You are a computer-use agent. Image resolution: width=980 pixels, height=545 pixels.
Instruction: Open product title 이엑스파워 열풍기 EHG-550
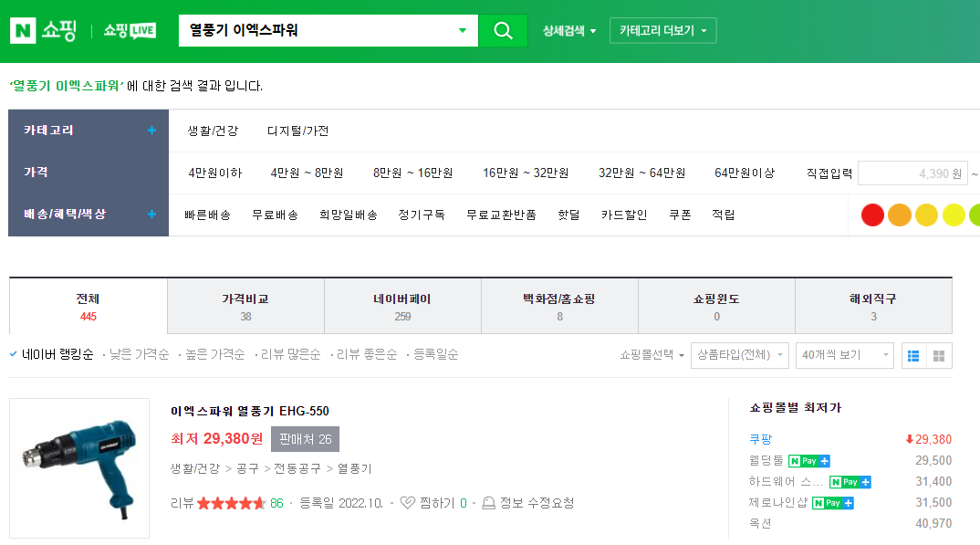[x=249, y=411]
